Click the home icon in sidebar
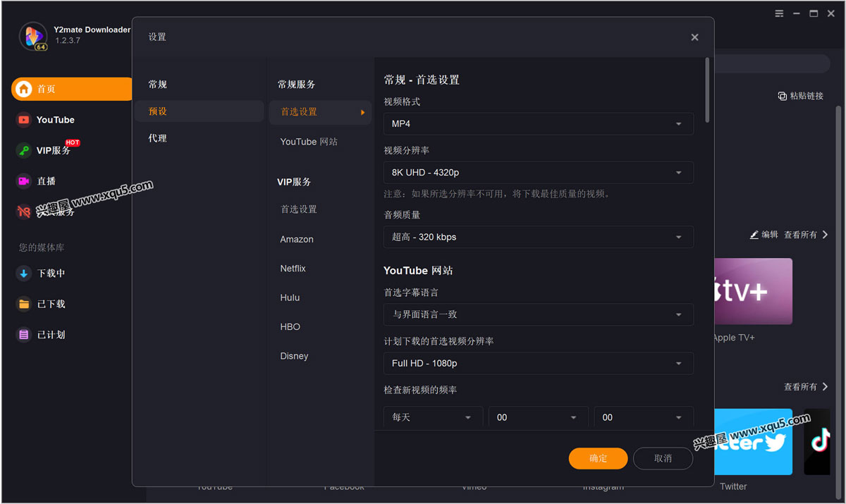Screen dimensions: 846x504 (24, 89)
